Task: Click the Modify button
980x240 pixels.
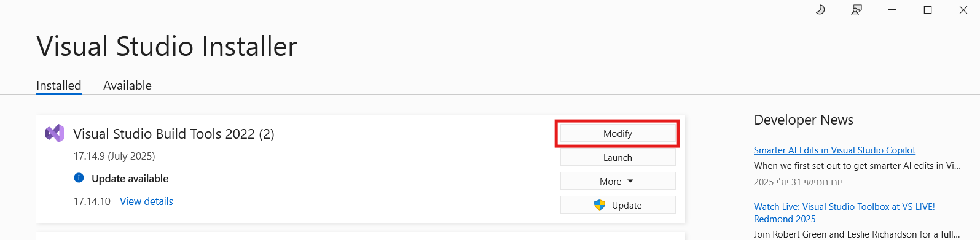Action: 617,133
